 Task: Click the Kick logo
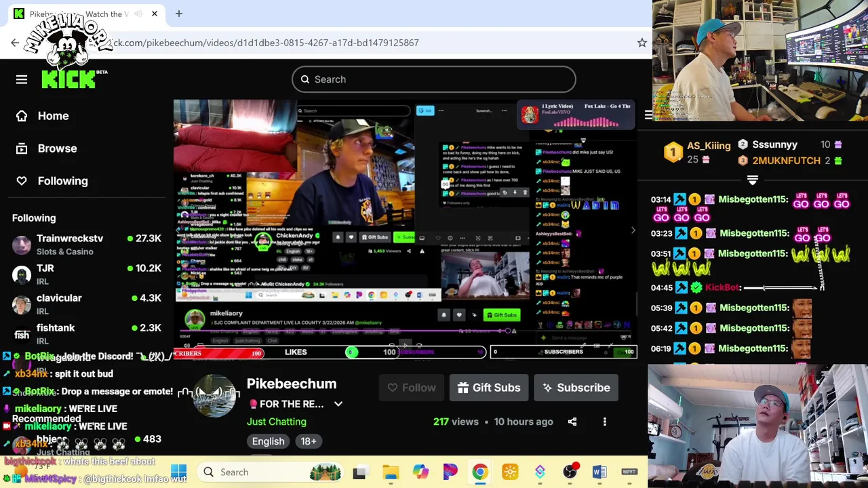coord(68,79)
